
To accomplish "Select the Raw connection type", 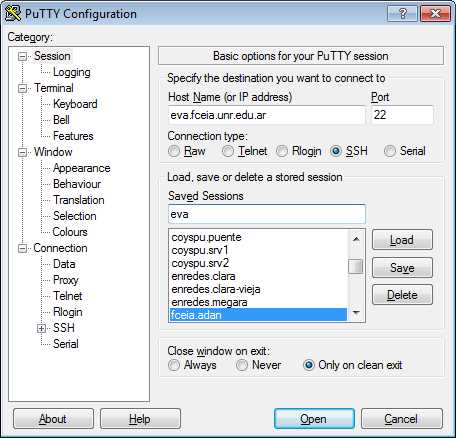I will [174, 151].
